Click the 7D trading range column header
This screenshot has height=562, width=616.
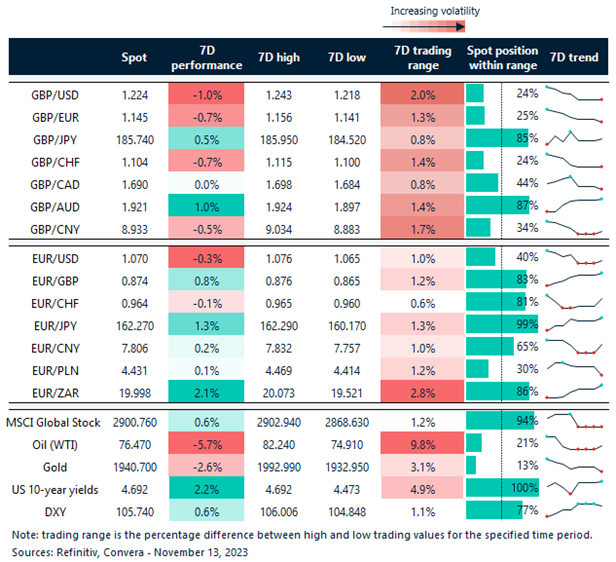coord(423,57)
